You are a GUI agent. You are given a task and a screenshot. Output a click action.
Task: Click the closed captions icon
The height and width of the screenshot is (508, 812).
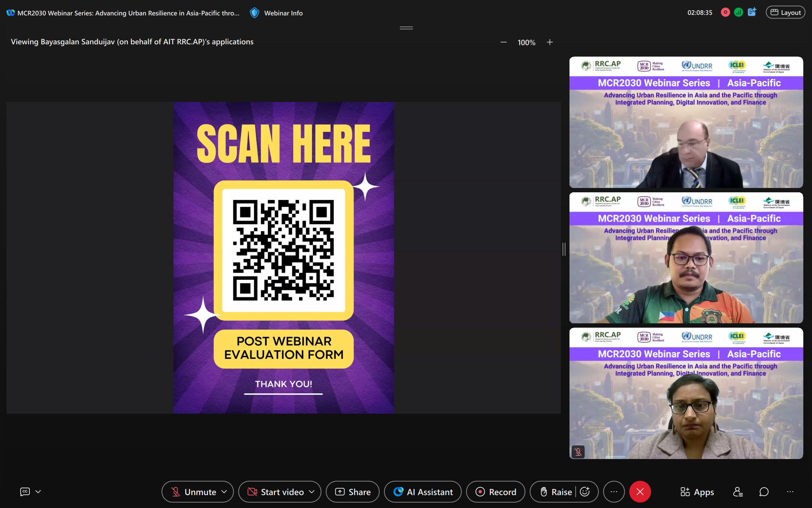(25, 492)
